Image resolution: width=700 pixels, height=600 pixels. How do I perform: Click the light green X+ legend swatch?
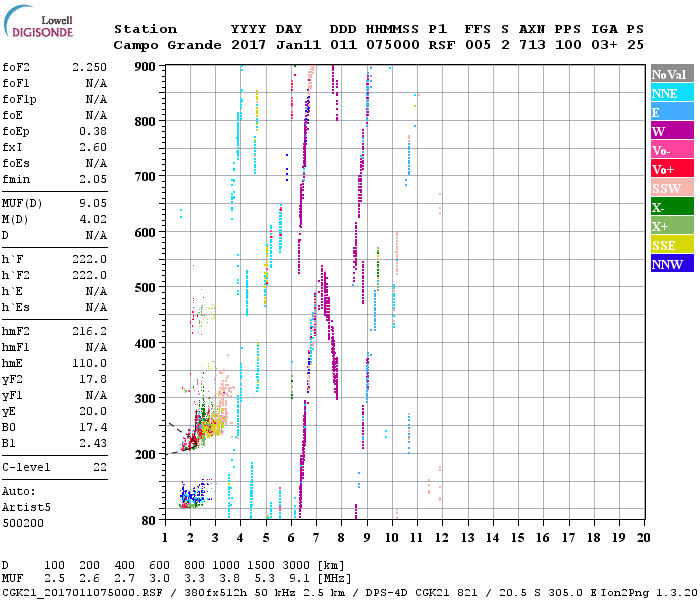point(672,226)
